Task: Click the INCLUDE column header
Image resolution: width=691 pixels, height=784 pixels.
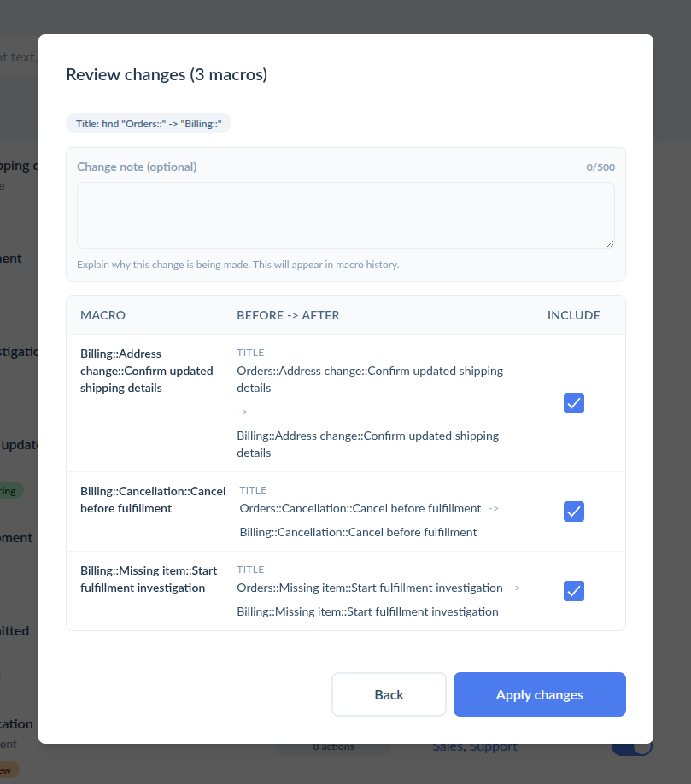Action: click(x=573, y=315)
